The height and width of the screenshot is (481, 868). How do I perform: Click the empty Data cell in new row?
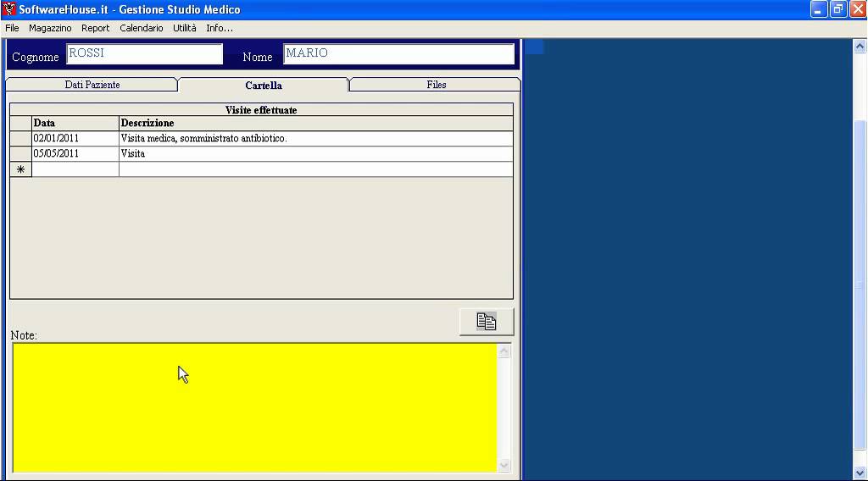75,169
